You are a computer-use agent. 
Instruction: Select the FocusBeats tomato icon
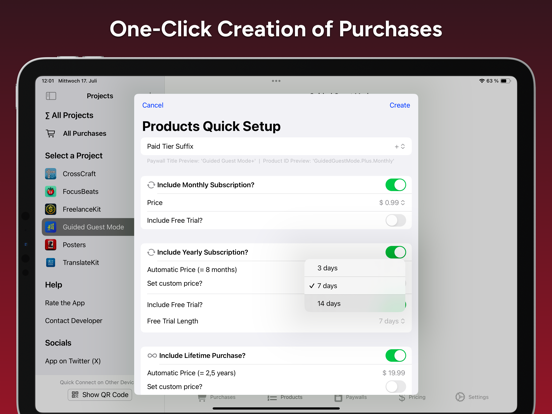pyautogui.click(x=51, y=192)
